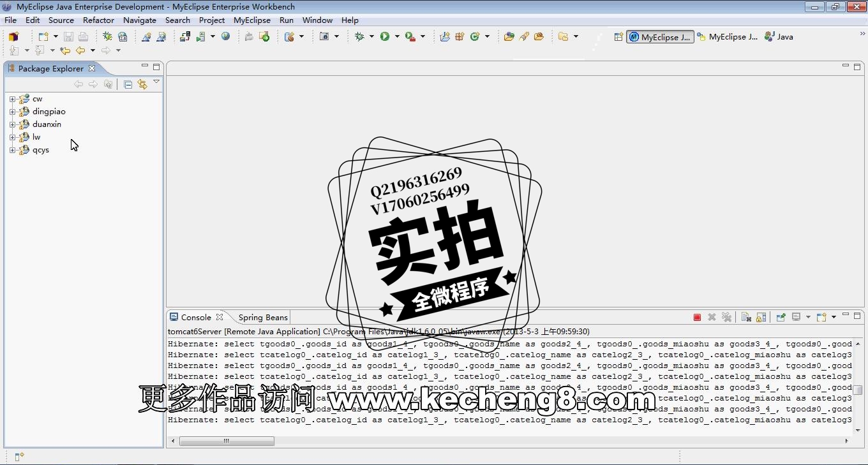
Task: Click the External Tools run icon
Action: [410, 36]
